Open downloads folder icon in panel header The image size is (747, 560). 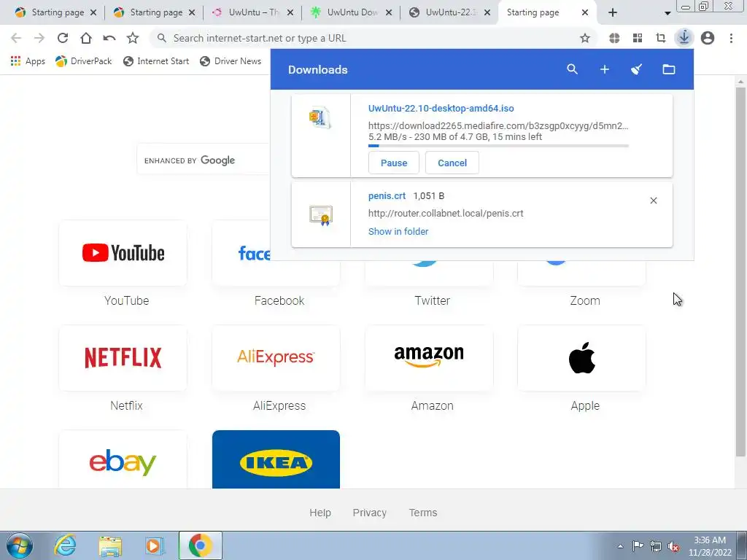coord(669,69)
